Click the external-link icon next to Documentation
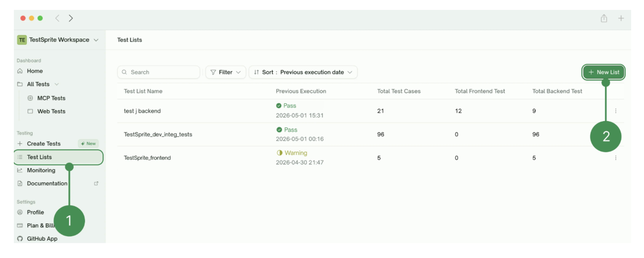 click(x=96, y=184)
